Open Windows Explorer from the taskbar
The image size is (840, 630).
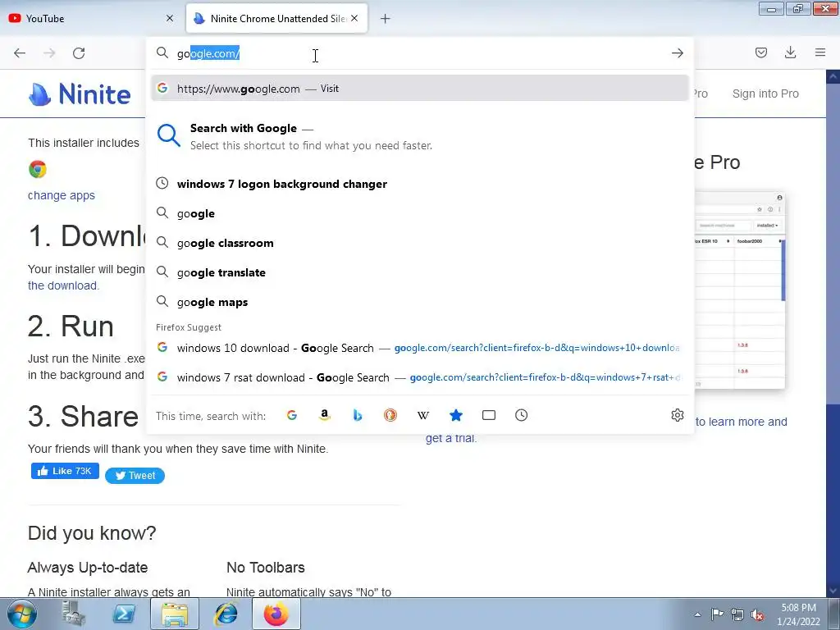tap(175, 614)
